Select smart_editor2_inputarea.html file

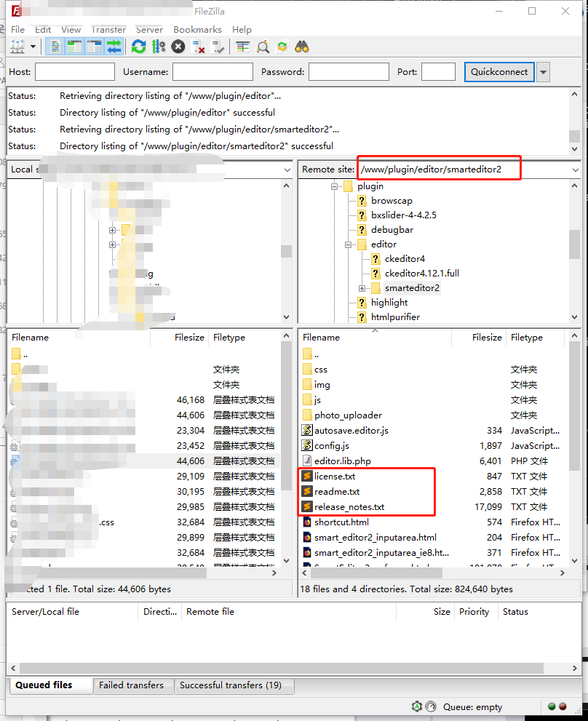[376, 537]
